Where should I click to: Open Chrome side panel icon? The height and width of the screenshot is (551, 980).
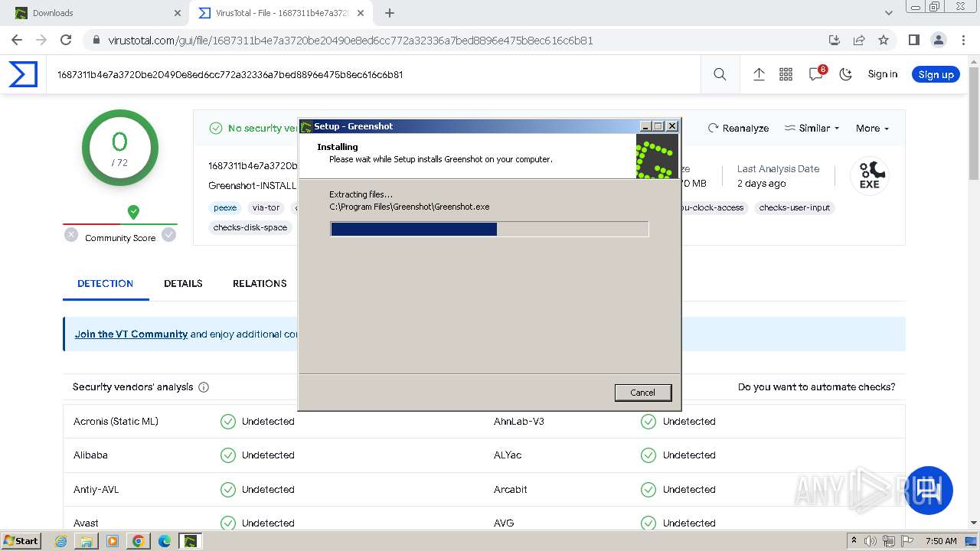click(913, 40)
